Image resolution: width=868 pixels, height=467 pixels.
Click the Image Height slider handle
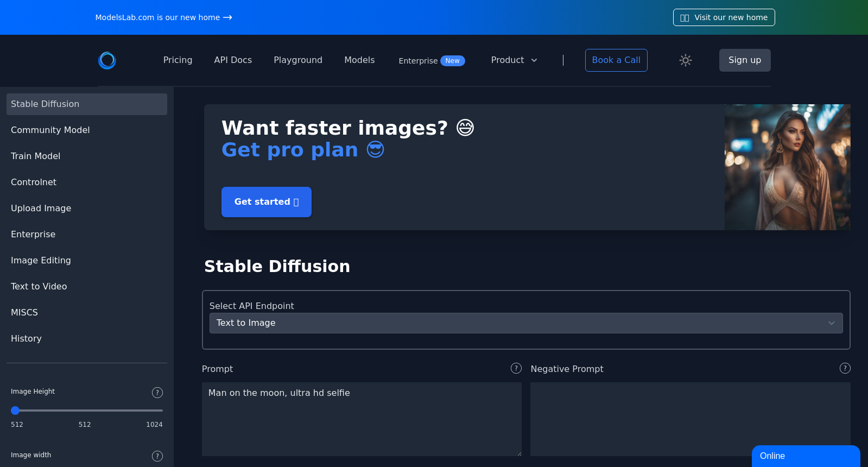click(x=15, y=411)
